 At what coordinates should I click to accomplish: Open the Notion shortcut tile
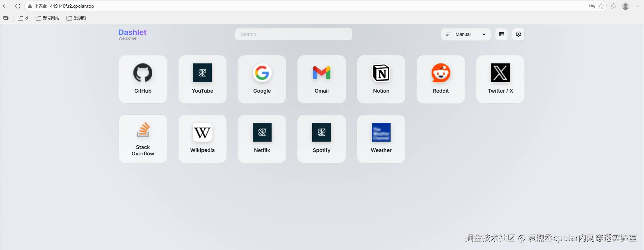point(381,80)
